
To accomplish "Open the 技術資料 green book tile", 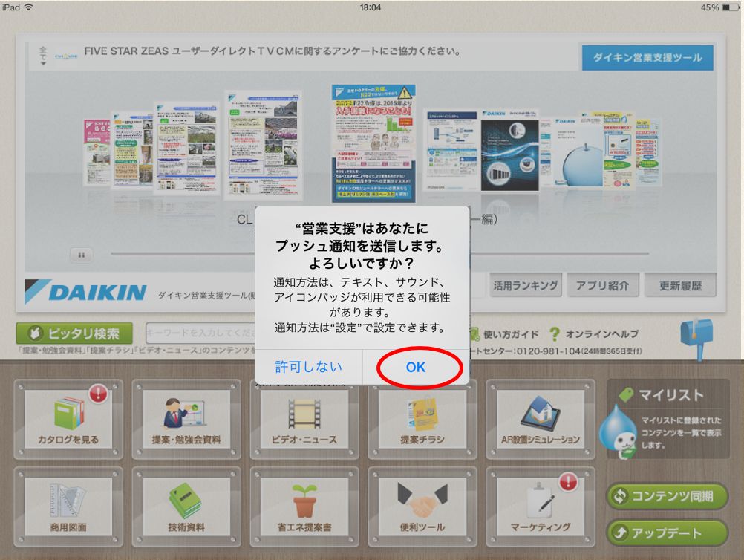I will [186, 507].
